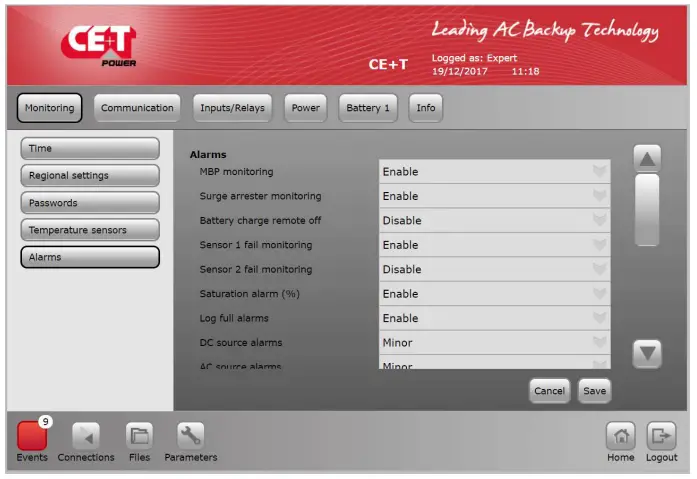Click the Save button
The image size is (697, 479).
pos(595,391)
